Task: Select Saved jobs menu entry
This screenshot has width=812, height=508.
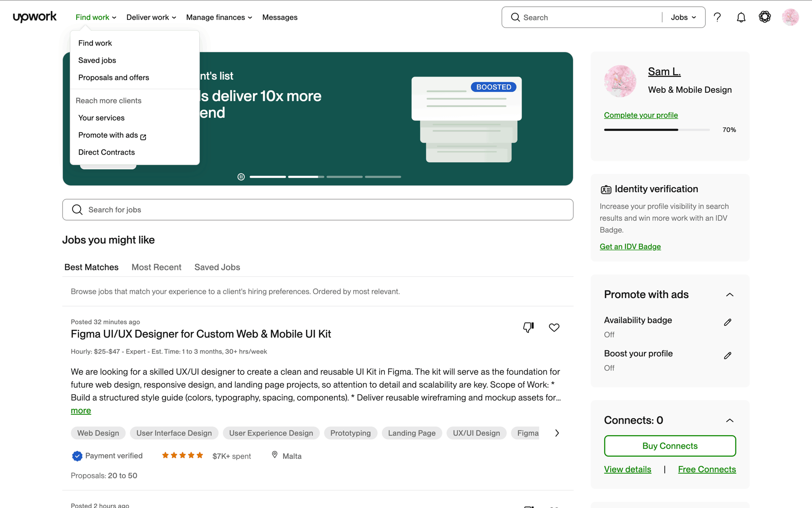Action: click(x=97, y=61)
